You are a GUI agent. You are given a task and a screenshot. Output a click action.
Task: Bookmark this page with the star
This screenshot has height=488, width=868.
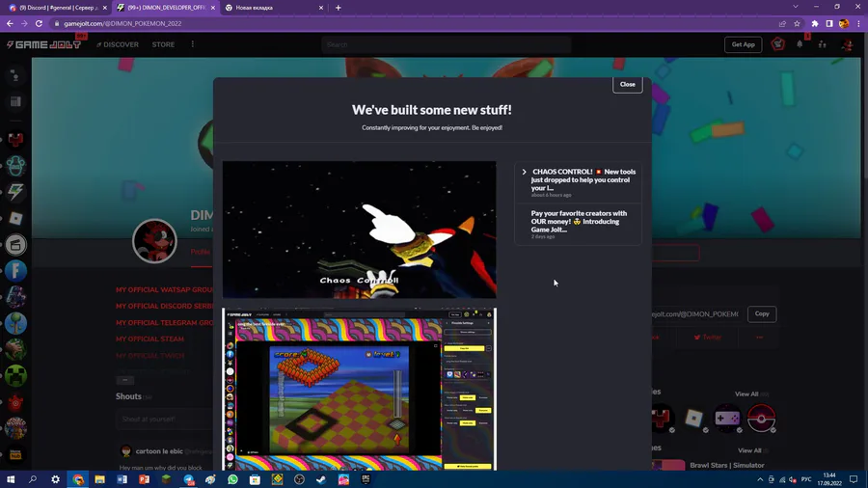tap(798, 24)
